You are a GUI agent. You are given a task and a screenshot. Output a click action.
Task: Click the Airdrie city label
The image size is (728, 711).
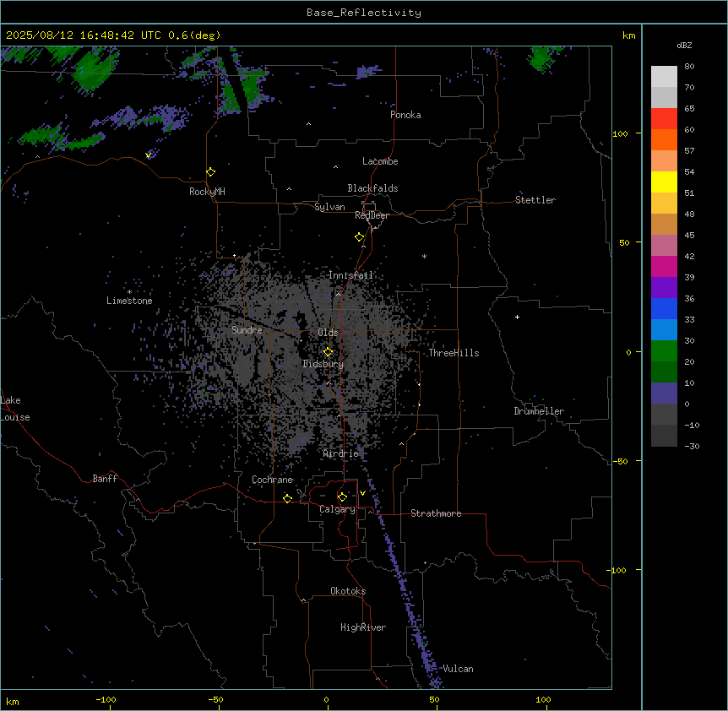[341, 453]
